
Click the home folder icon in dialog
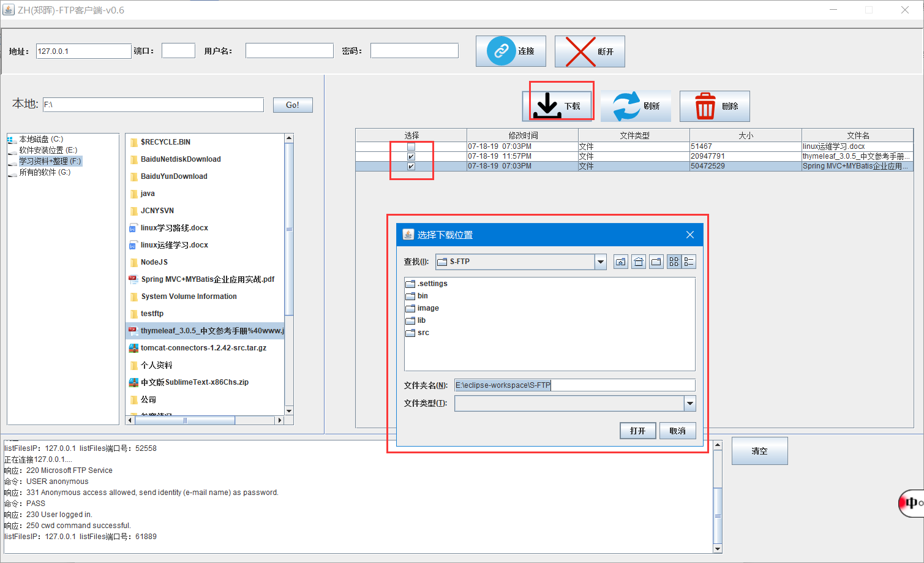coord(639,262)
